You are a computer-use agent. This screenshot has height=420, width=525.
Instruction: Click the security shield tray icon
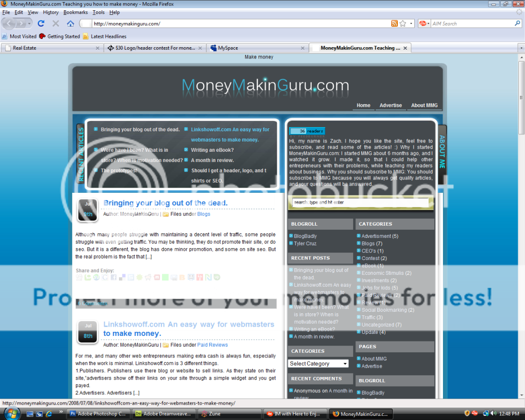(x=467, y=413)
